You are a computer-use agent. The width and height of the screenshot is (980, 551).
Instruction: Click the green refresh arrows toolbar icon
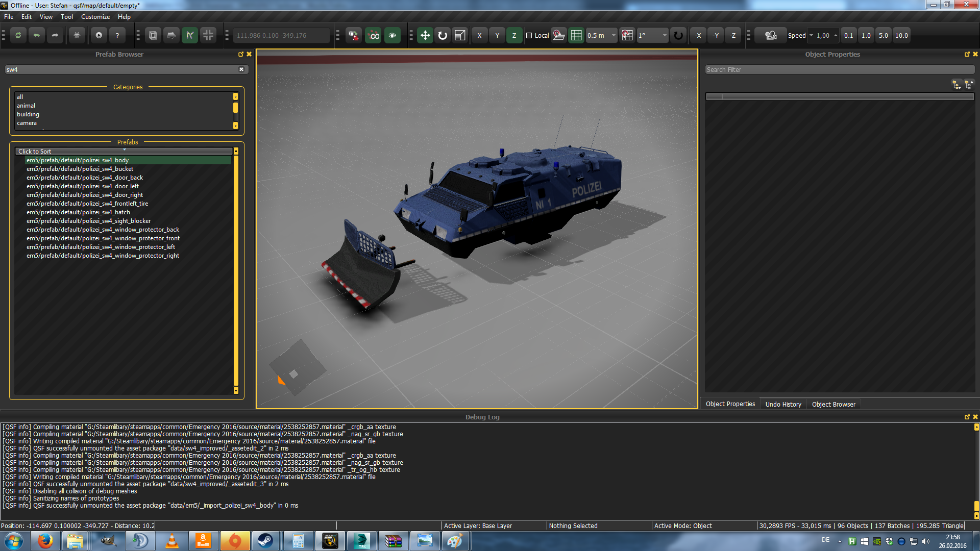click(18, 35)
